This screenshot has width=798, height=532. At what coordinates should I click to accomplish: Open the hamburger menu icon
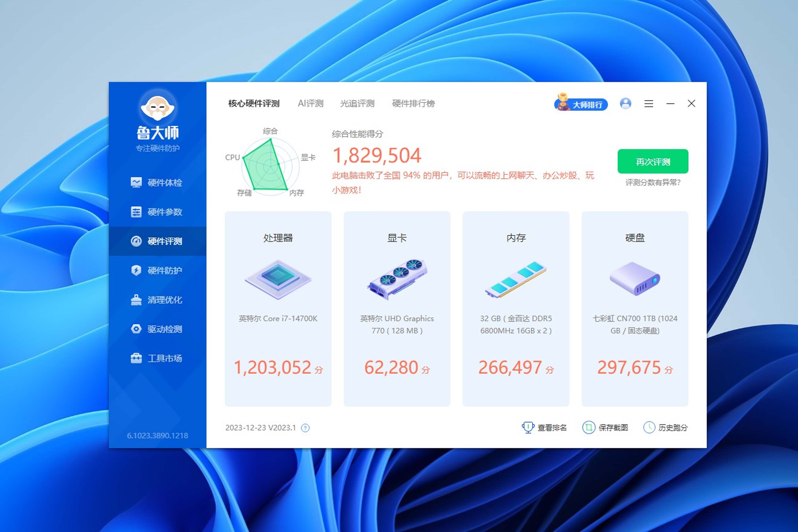(x=649, y=103)
